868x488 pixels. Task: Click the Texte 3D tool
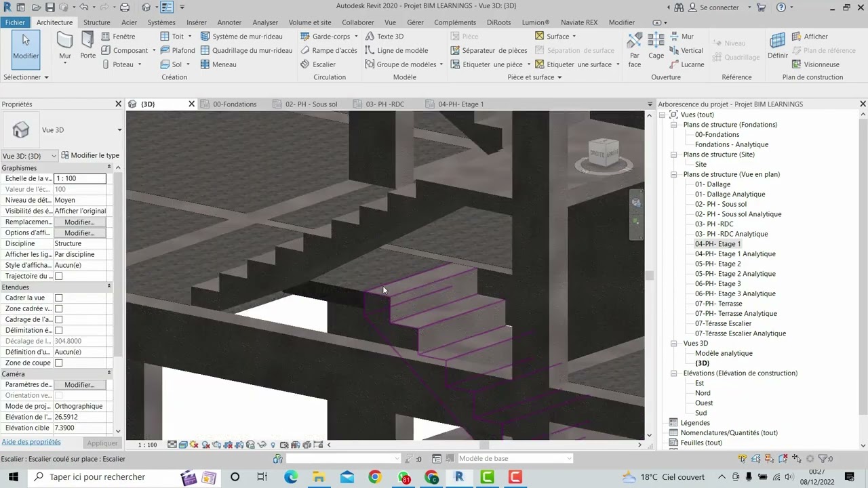tap(384, 36)
